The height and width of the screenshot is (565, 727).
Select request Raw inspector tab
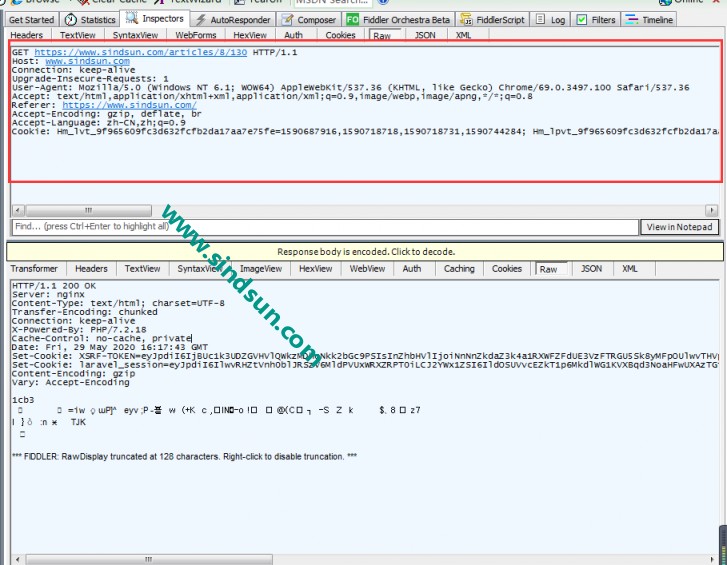coord(382,36)
